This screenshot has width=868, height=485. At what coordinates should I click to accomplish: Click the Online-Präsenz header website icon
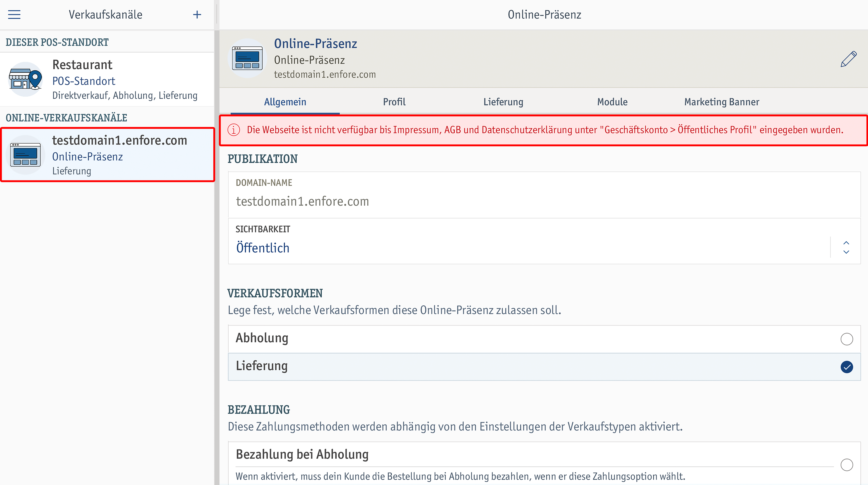coord(247,59)
